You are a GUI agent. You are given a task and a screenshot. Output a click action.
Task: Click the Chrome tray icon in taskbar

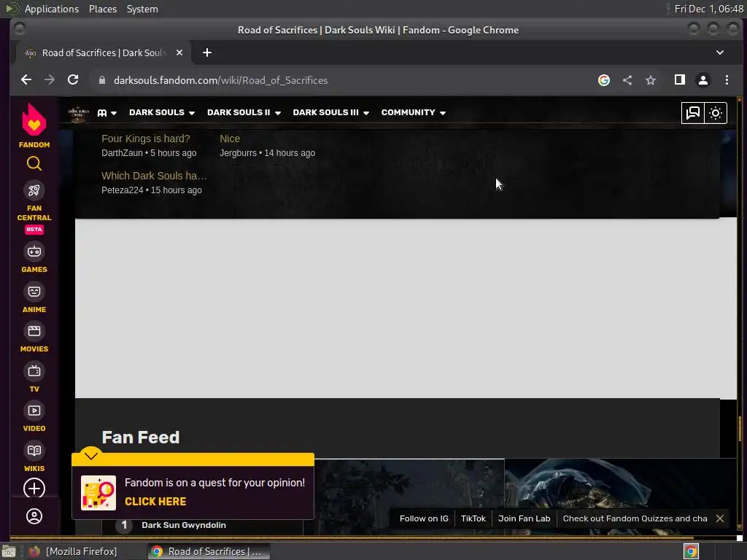click(x=692, y=551)
